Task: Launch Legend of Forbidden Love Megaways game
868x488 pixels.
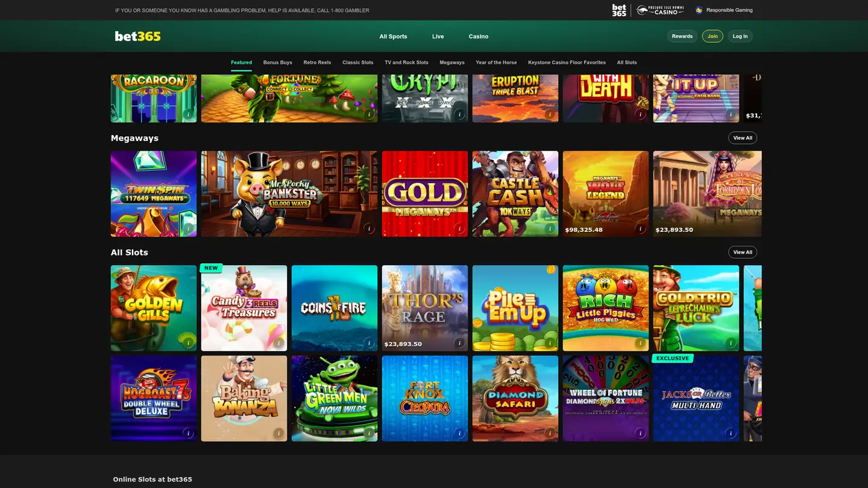Action: 708,194
